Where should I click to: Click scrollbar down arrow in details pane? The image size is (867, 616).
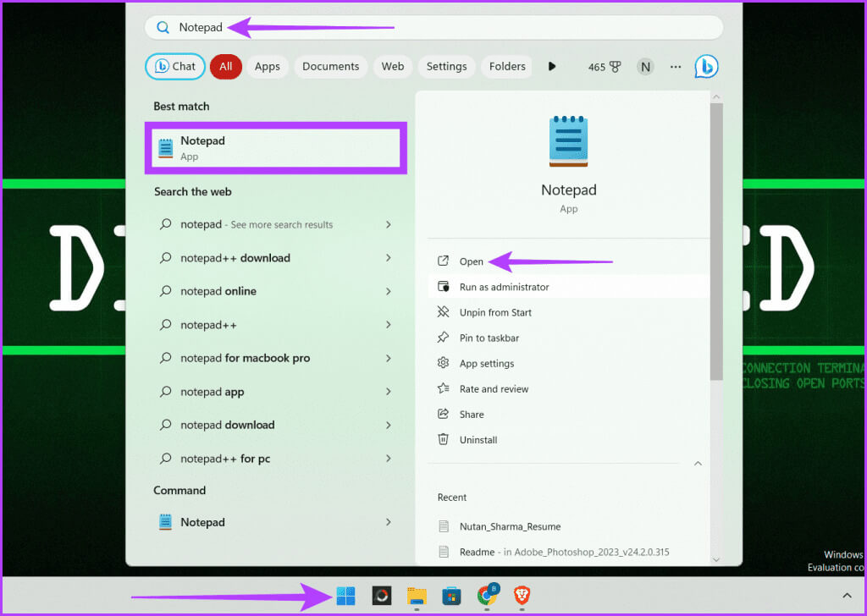tap(716, 559)
